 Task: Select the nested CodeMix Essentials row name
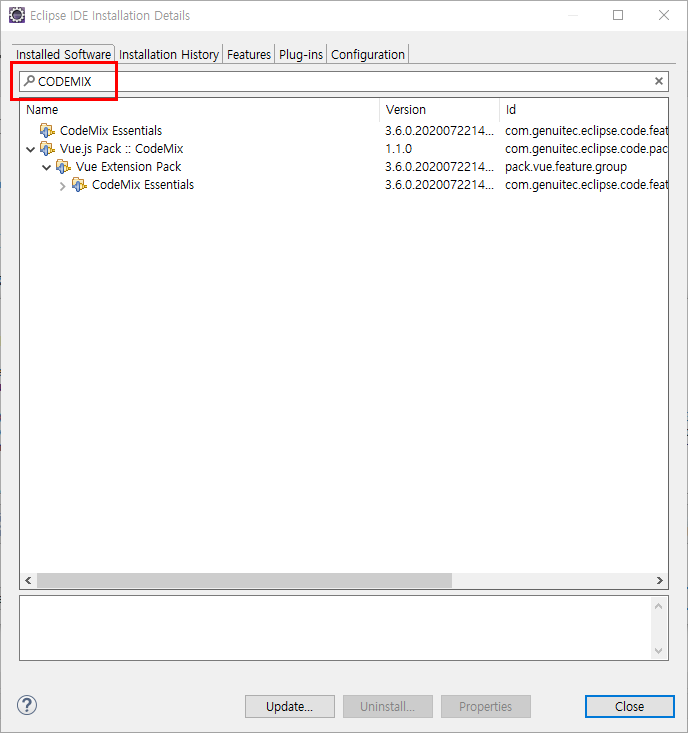[x=143, y=185]
